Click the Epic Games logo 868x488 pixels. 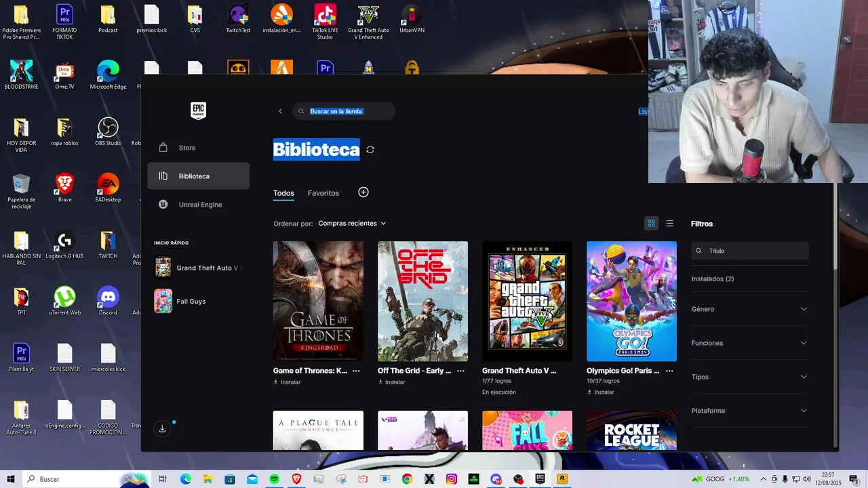point(198,110)
